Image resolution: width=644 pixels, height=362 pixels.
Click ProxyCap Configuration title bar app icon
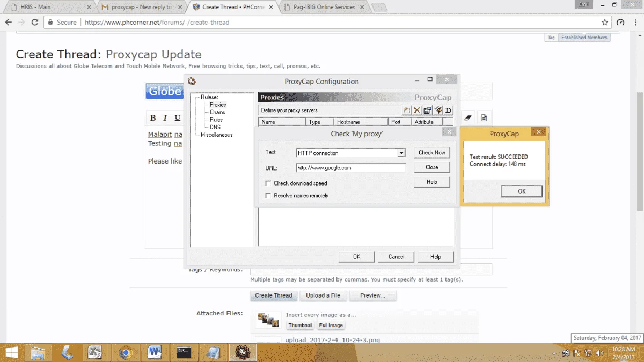tap(192, 82)
